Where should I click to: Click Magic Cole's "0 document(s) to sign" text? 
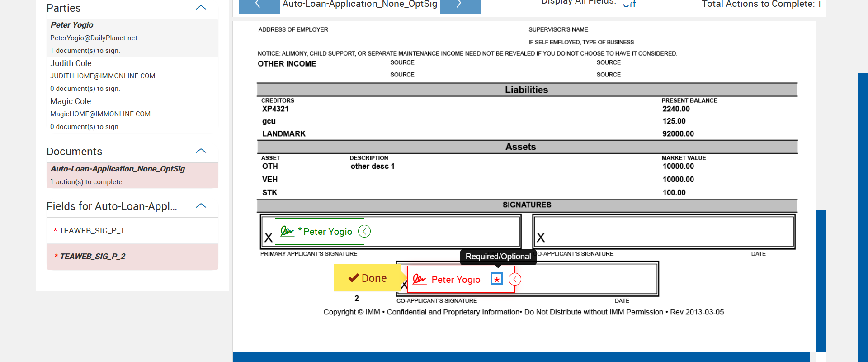tap(85, 127)
